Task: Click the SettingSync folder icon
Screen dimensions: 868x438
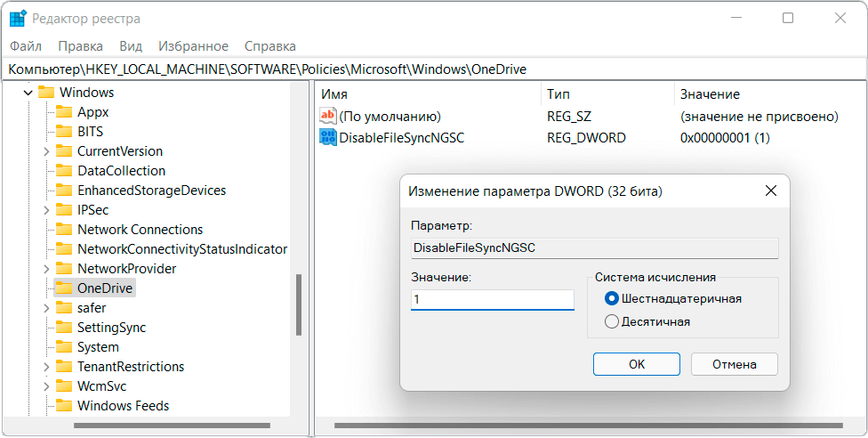Action: pyautogui.click(x=64, y=328)
